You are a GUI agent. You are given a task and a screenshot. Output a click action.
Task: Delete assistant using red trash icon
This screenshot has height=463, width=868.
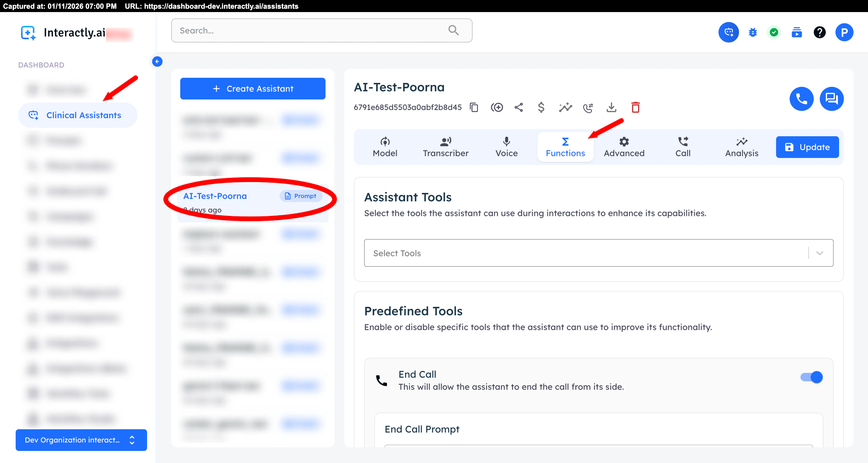[635, 107]
